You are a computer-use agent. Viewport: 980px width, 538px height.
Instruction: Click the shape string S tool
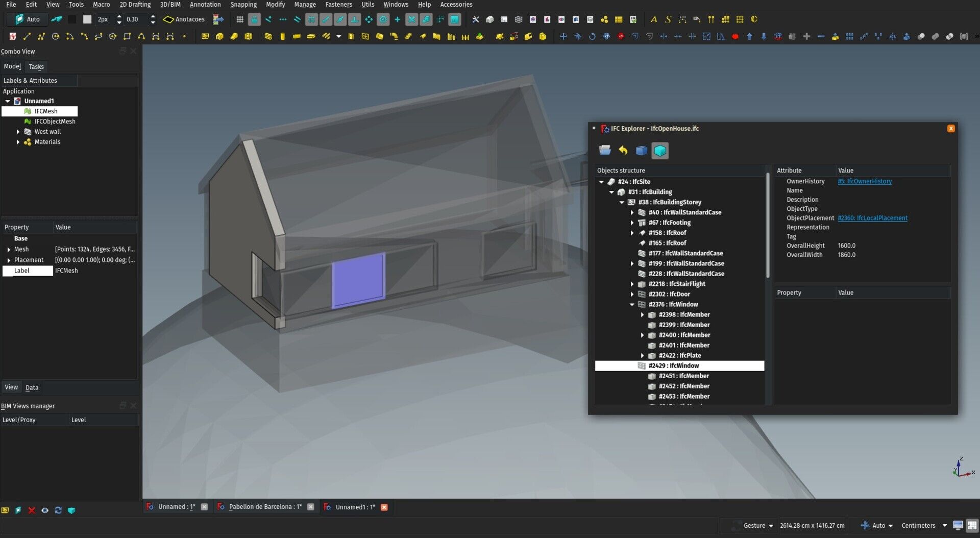pos(668,19)
